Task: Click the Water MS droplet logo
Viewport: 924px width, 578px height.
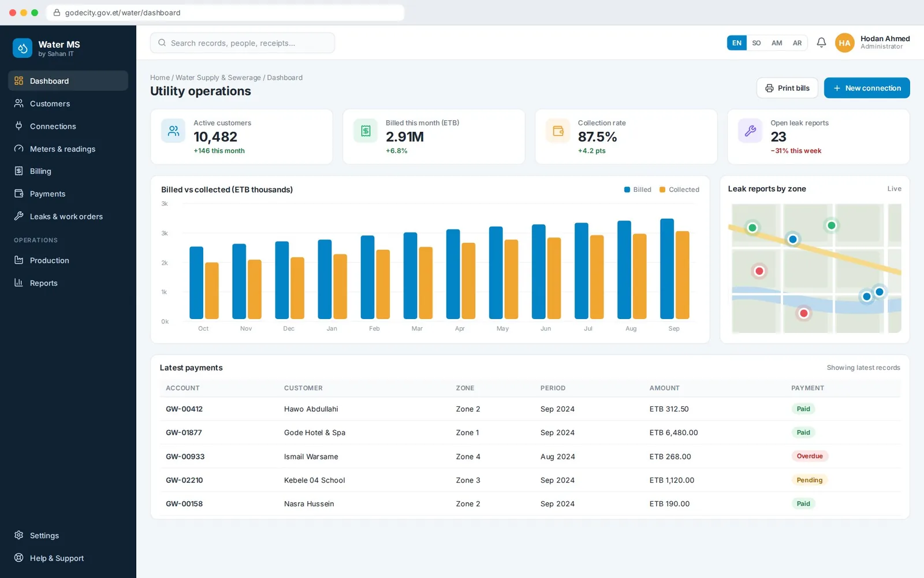Action: (23, 49)
